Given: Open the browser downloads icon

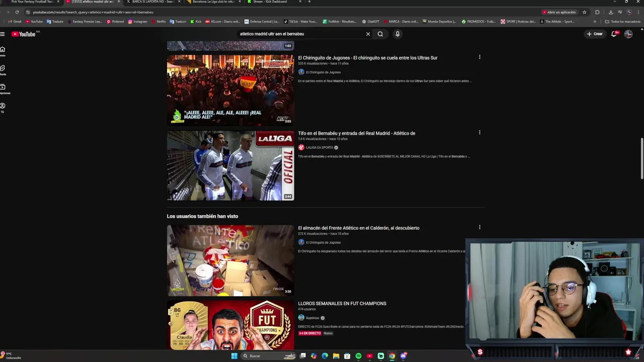Looking at the screenshot, I should [611, 12].
